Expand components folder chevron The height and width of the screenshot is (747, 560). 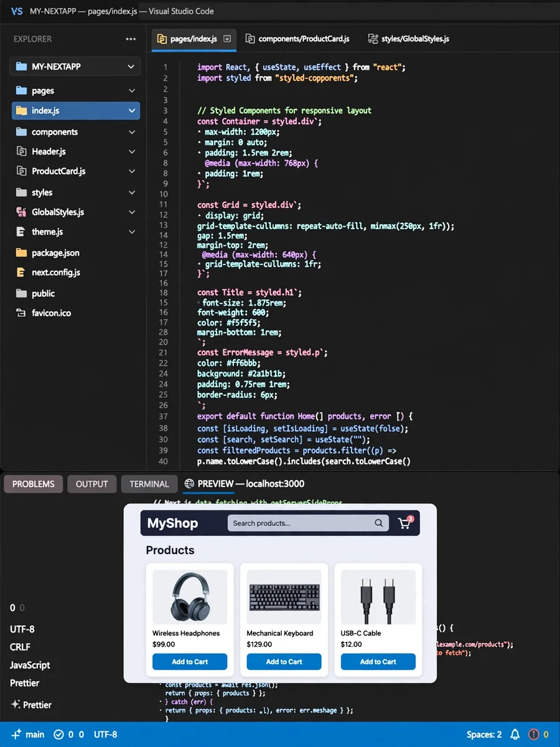click(x=132, y=132)
